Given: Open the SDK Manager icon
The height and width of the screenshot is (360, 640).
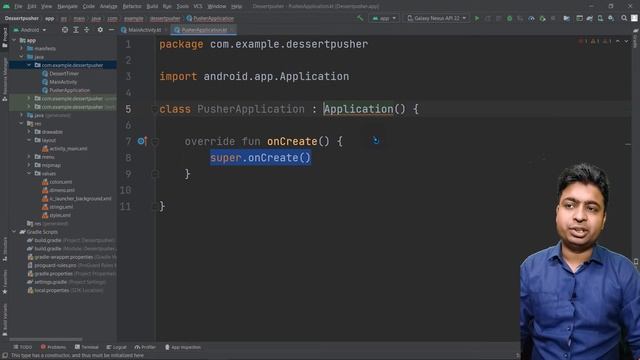Looking at the screenshot, I should (611, 18).
